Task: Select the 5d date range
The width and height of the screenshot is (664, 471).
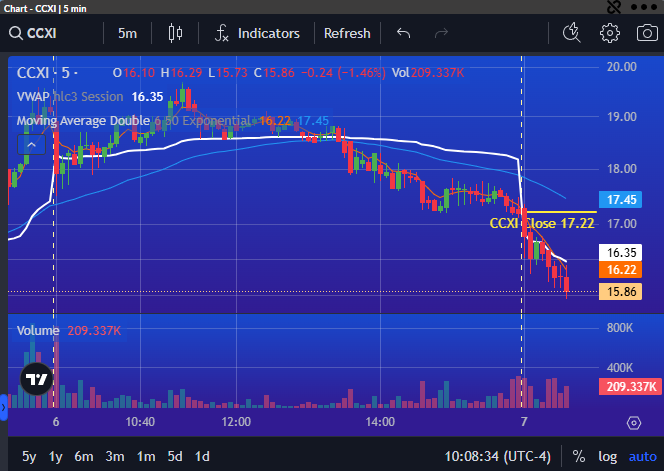Action: [175, 456]
